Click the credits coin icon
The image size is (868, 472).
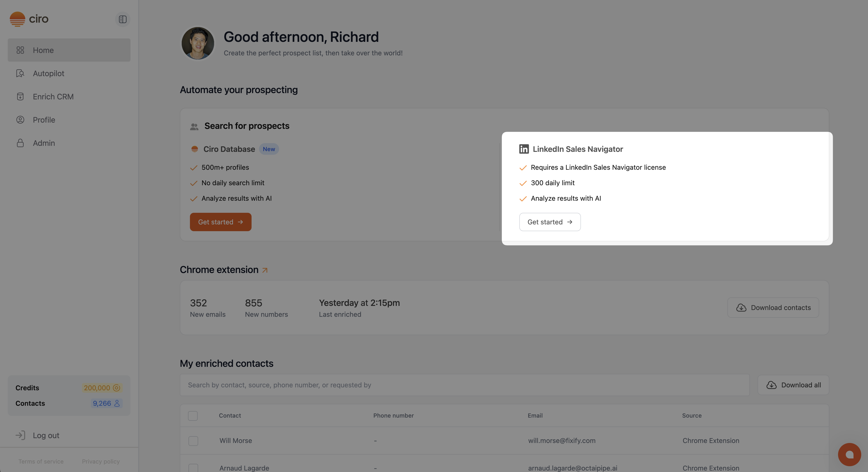(x=116, y=388)
